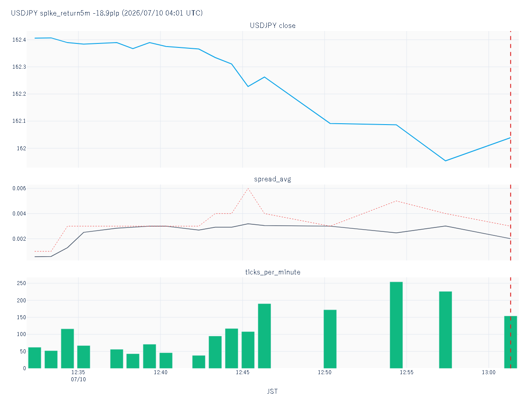The height and width of the screenshot is (399, 532).
Task: Click the 0.004 y-axis label in spread chart
Action: (x=19, y=214)
